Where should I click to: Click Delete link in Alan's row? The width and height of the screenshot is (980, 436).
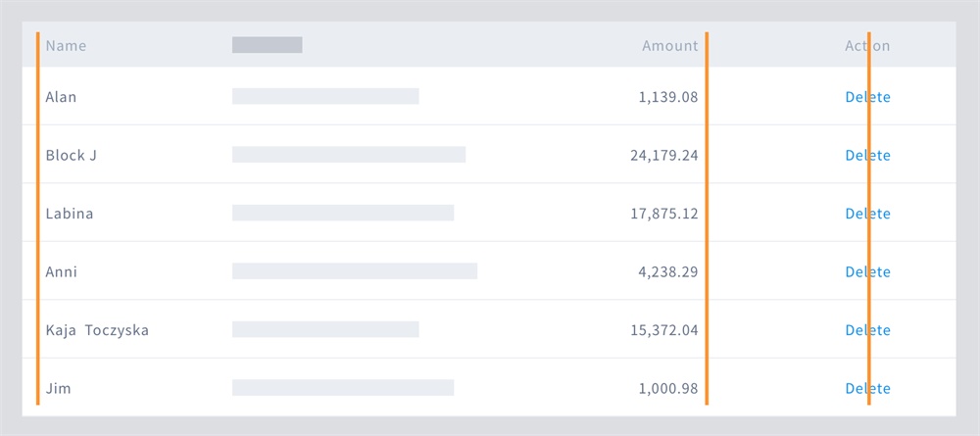(867, 97)
